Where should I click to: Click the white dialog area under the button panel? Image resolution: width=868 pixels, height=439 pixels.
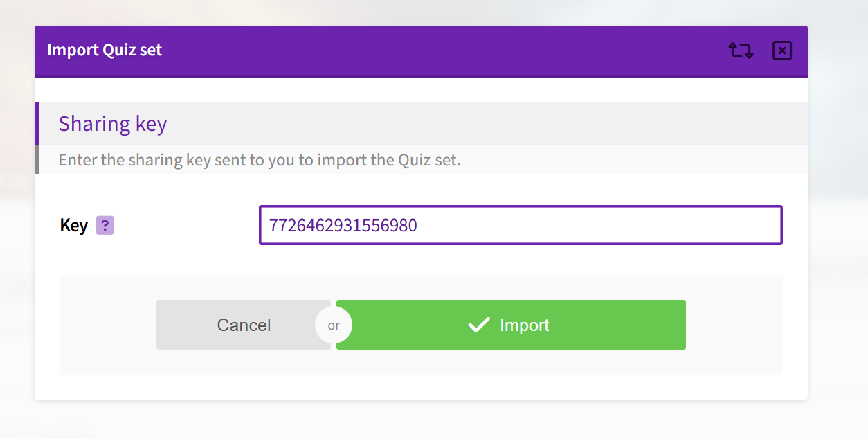pyautogui.click(x=421, y=387)
